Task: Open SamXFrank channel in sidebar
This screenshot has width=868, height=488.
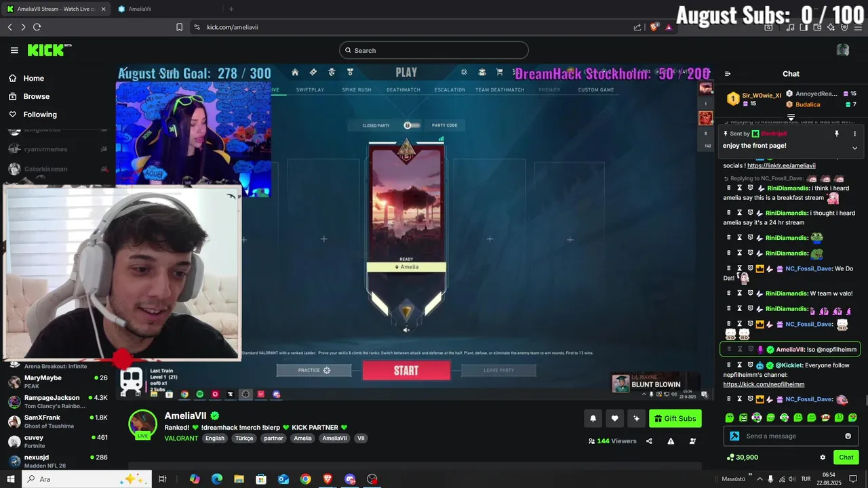Action: 58,422
